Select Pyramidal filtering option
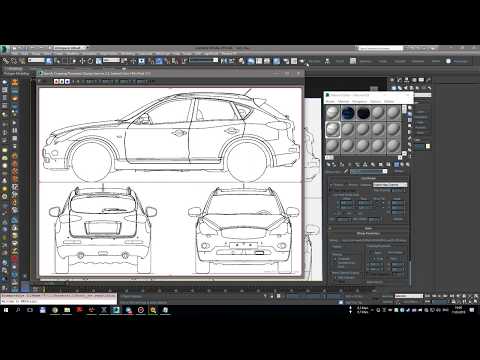The height and width of the screenshot is (360, 480). (x=335, y=259)
